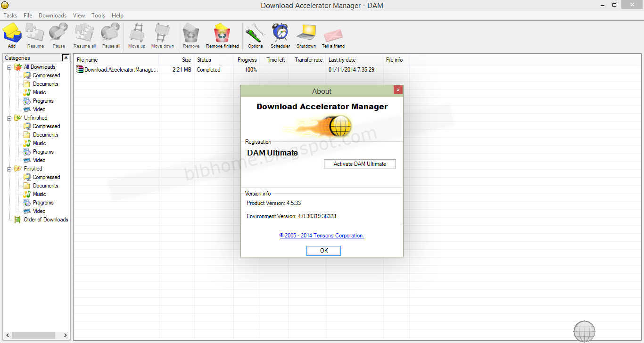
Task: Select Programs under Finished
Action: (x=43, y=203)
